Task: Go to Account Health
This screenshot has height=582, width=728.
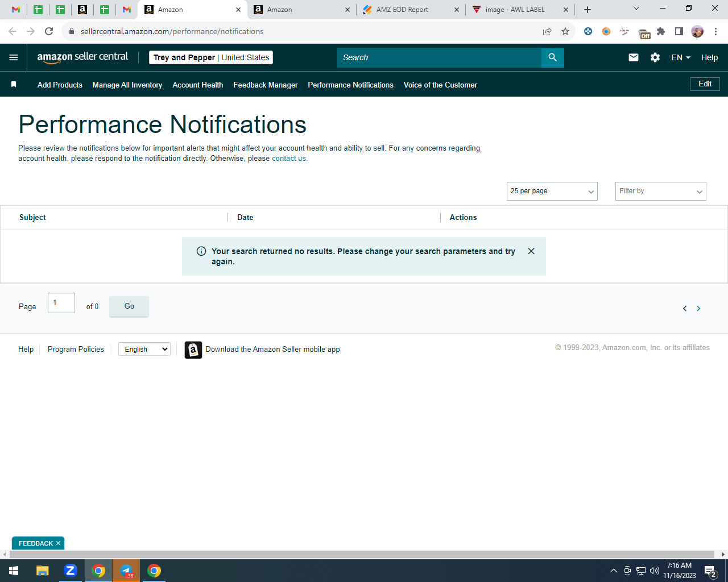Action: pos(198,85)
